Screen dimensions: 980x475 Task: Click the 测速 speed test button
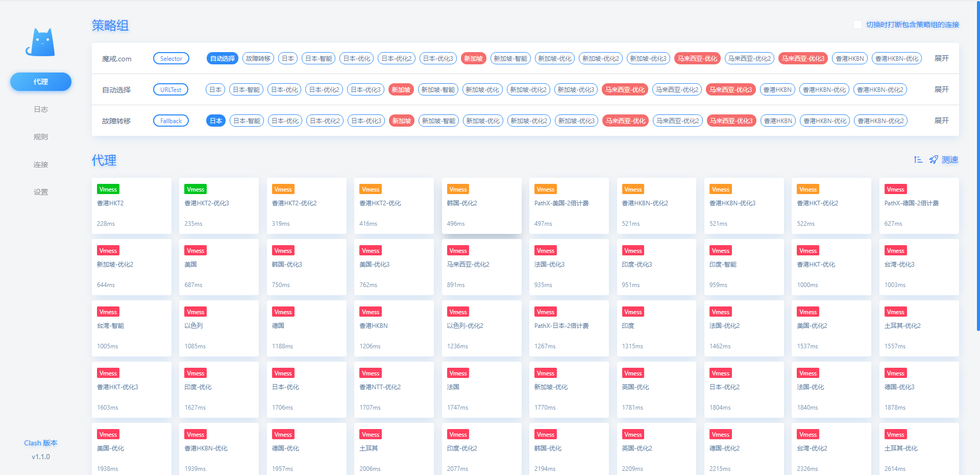point(950,160)
